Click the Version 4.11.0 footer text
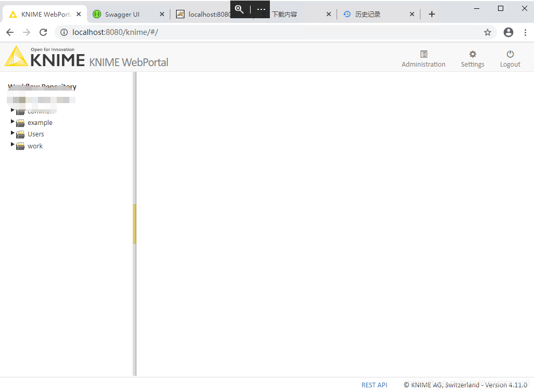Image resolution: width=534 pixels, height=392 pixels. coord(506,385)
